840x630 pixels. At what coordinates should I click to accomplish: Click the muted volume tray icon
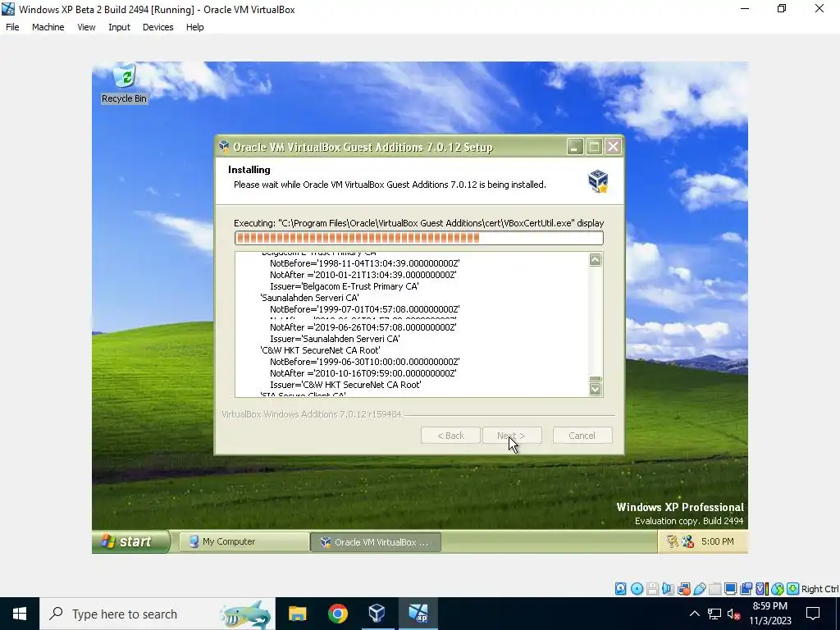[734, 614]
